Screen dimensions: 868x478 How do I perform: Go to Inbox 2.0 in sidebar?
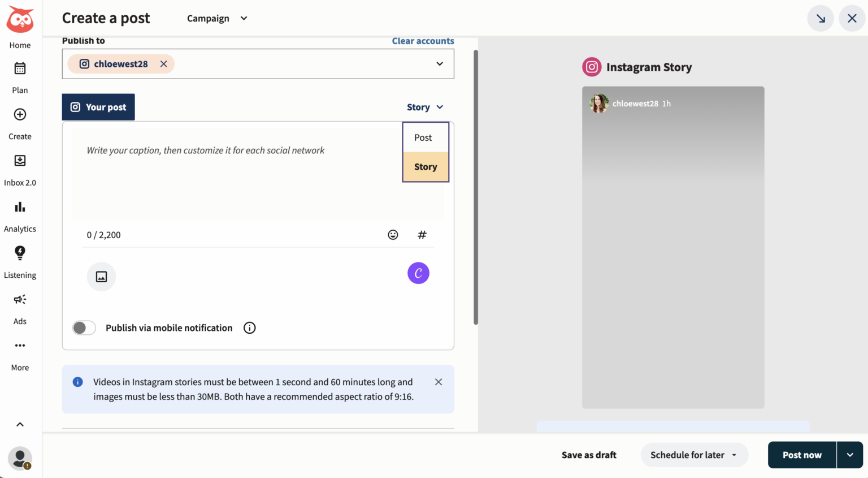[20, 170]
